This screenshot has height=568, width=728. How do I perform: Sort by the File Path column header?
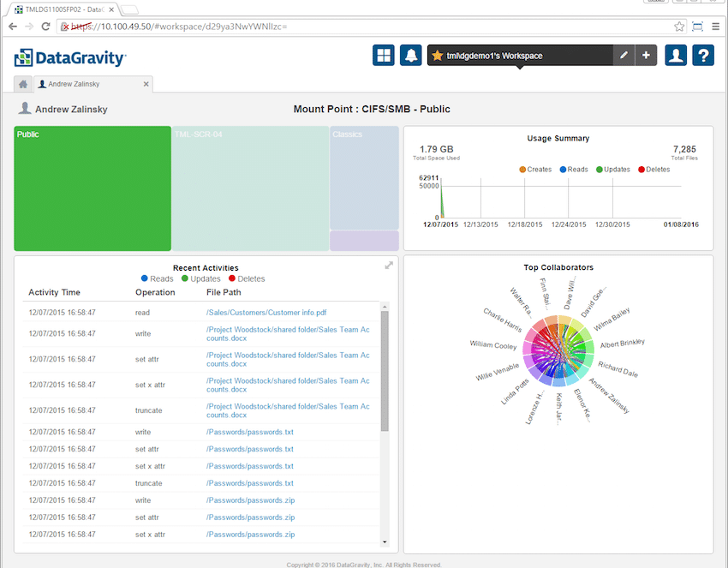224,293
